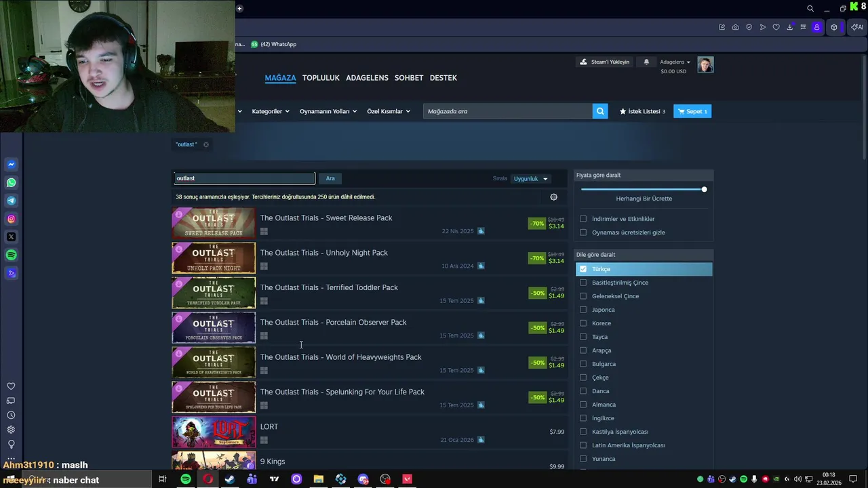Click the Ara search button

(330, 178)
